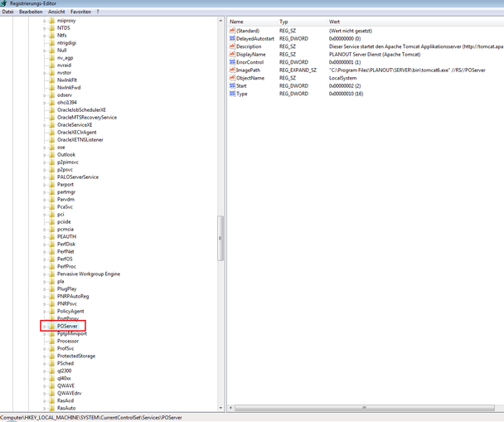This screenshot has width=504, height=422.
Task: Expand the p2pimsvc tree node
Action: point(45,162)
